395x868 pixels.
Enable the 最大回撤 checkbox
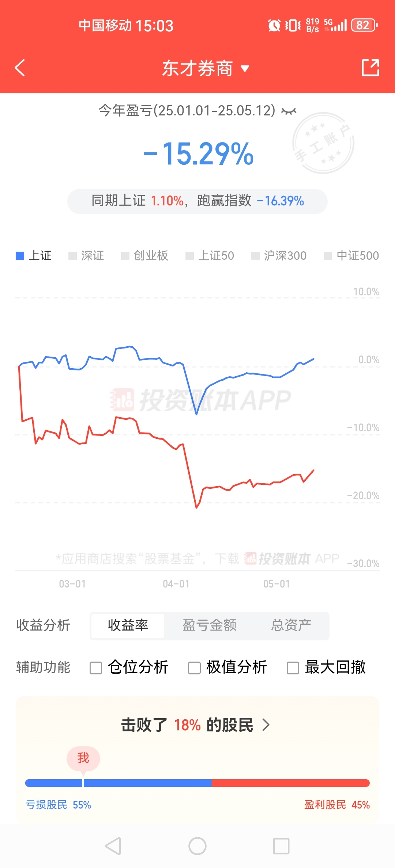point(293,668)
